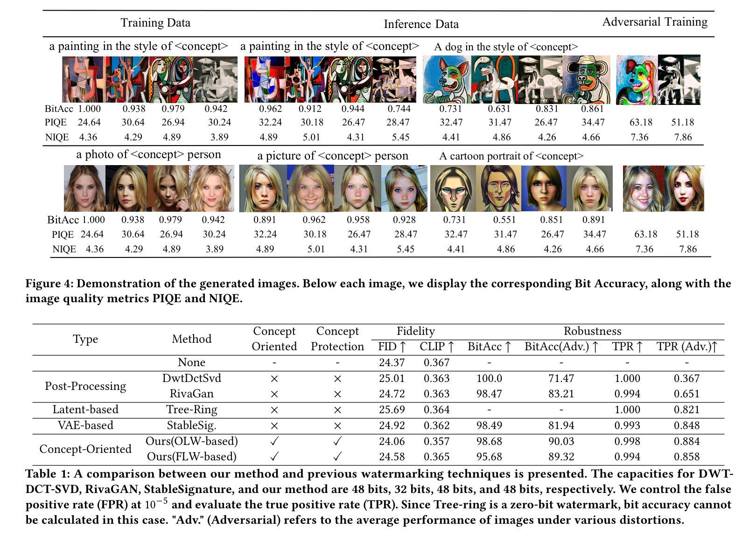This screenshot has height=541, width=756.
Task: Click FID value 24.37
Action: point(392,362)
